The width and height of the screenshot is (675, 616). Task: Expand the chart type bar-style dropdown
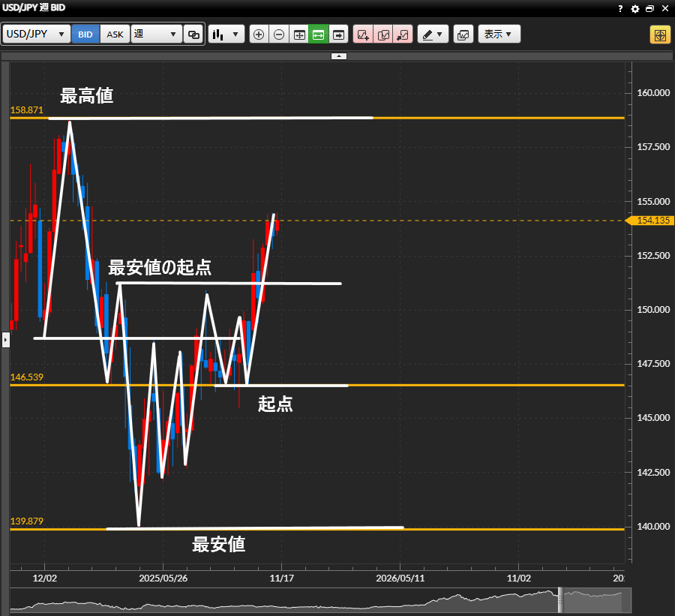(x=226, y=35)
